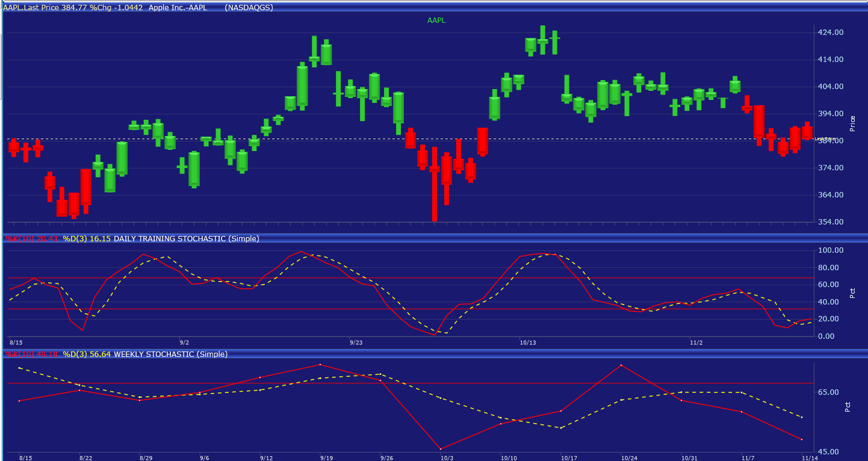Click the 10/31 weekly date label
This screenshot has width=868, height=461.
pyautogui.click(x=690, y=458)
